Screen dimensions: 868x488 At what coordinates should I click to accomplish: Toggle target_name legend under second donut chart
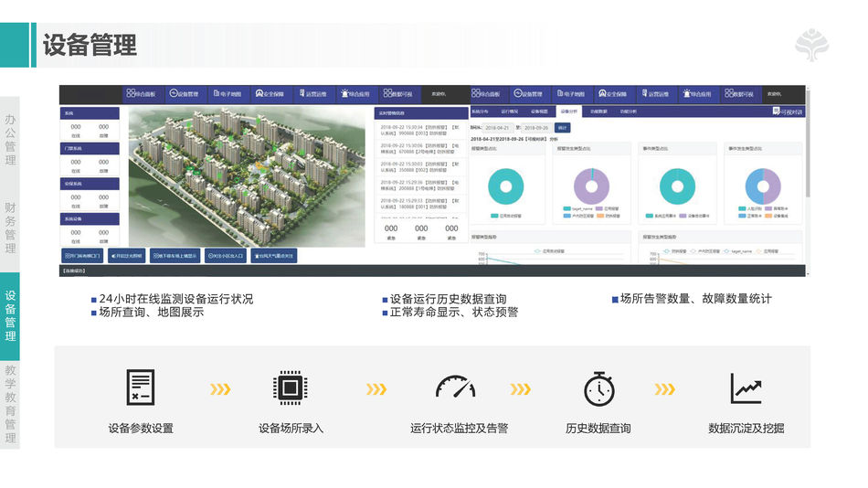579,208
